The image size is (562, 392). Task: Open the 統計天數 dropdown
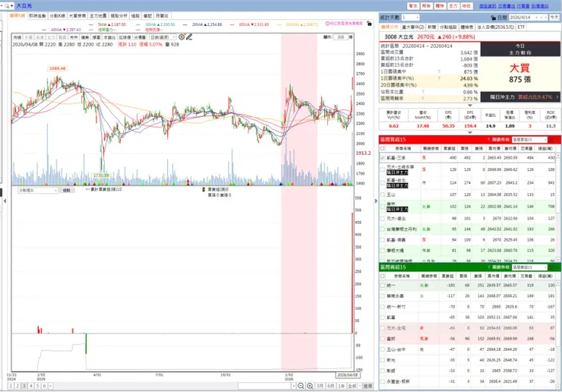(x=410, y=17)
